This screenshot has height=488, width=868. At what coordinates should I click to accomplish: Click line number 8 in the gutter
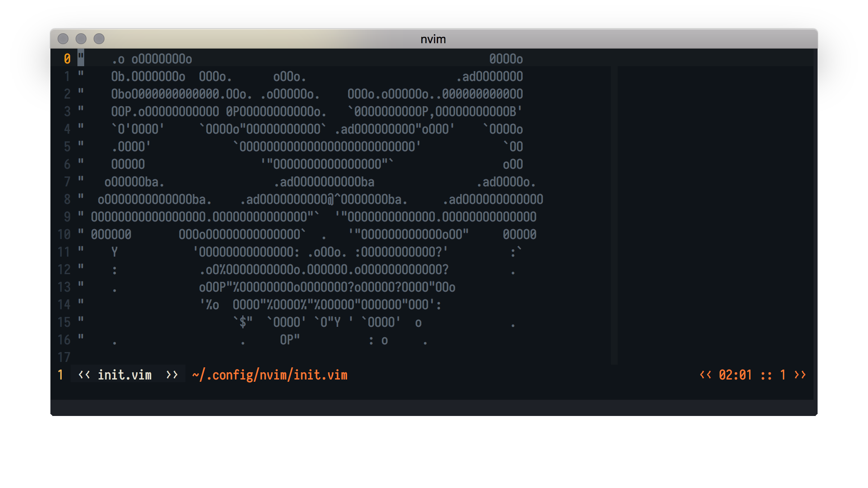67,199
